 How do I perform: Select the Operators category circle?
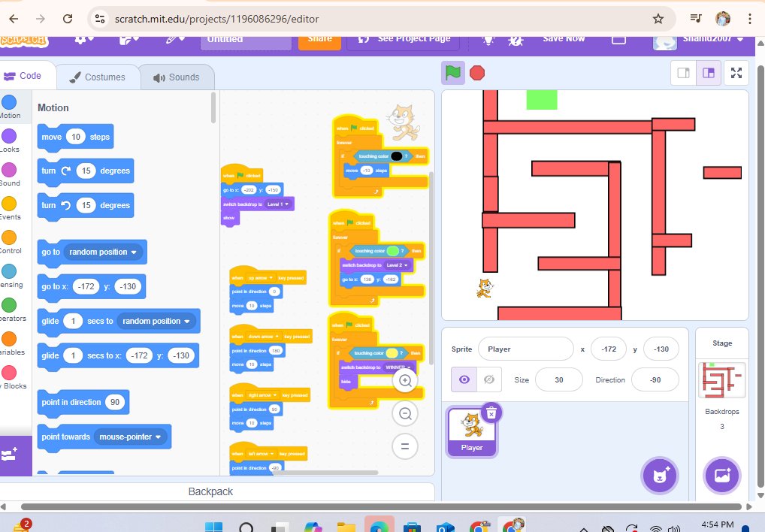click(9, 305)
